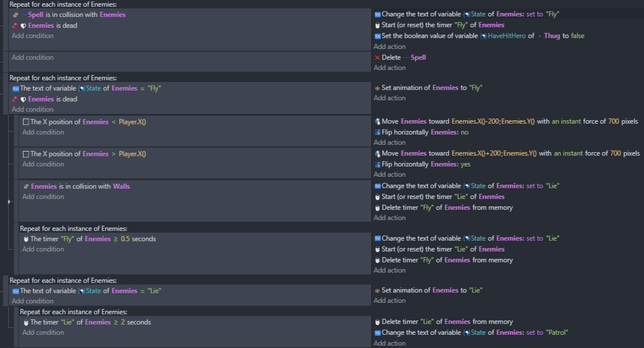Select Change text set to "Lie" in timer "Fly" event
644x348 pixels.
pyautogui.click(x=467, y=238)
